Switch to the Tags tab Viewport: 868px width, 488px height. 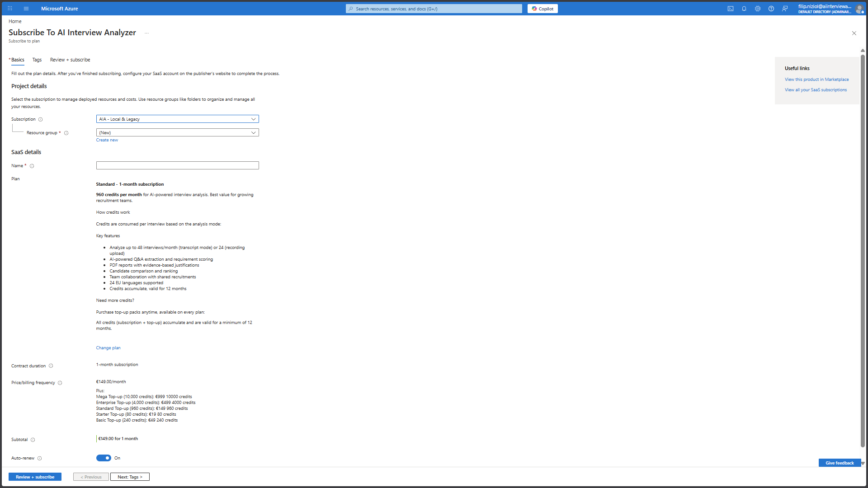pyautogui.click(x=37, y=60)
